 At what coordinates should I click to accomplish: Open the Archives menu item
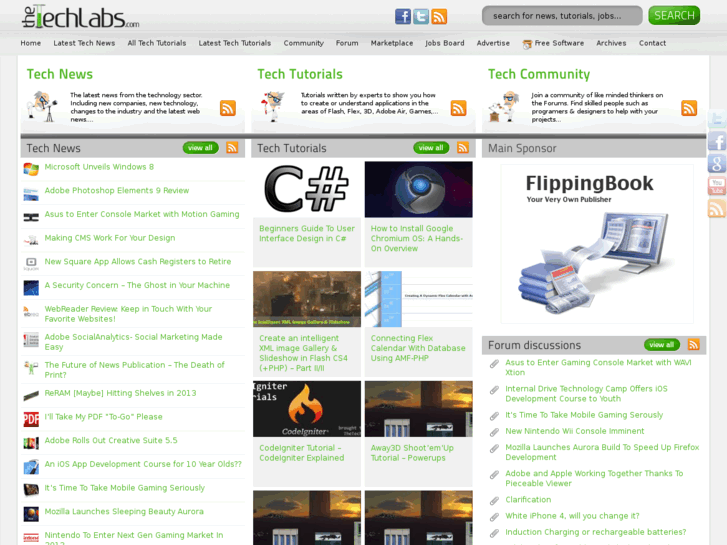(611, 43)
